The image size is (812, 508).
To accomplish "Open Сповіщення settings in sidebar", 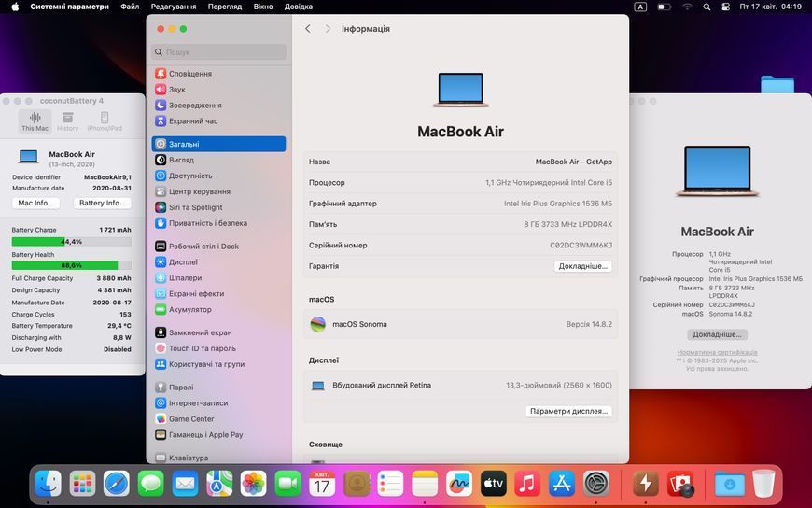I will [x=218, y=74].
